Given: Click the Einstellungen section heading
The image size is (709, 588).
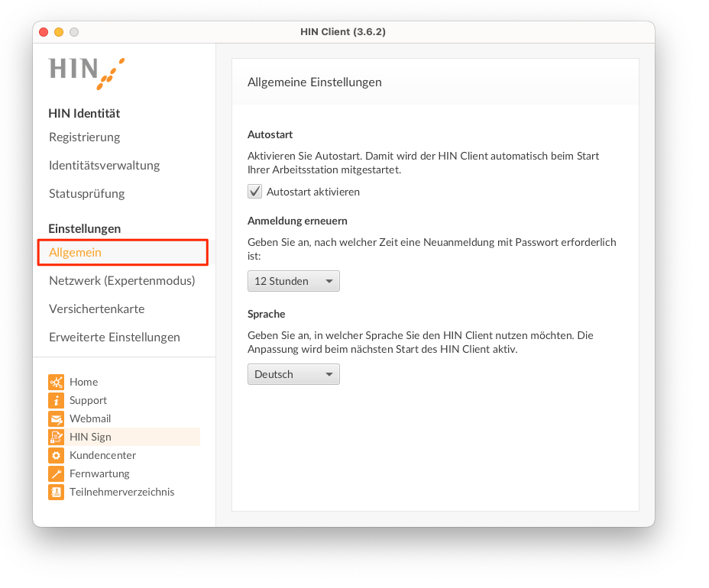Looking at the screenshot, I should pos(85,228).
